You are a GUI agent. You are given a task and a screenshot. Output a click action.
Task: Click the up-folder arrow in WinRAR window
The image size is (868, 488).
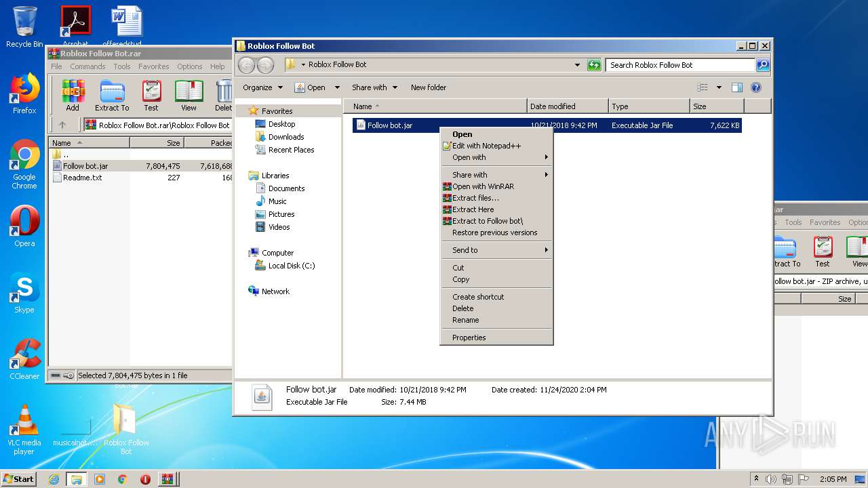pos(62,125)
